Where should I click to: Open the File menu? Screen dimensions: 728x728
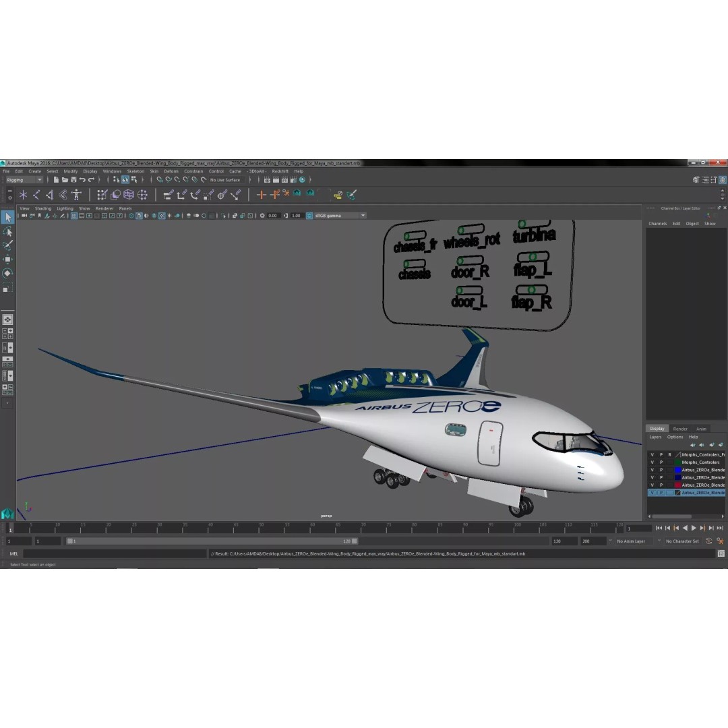tap(6, 171)
